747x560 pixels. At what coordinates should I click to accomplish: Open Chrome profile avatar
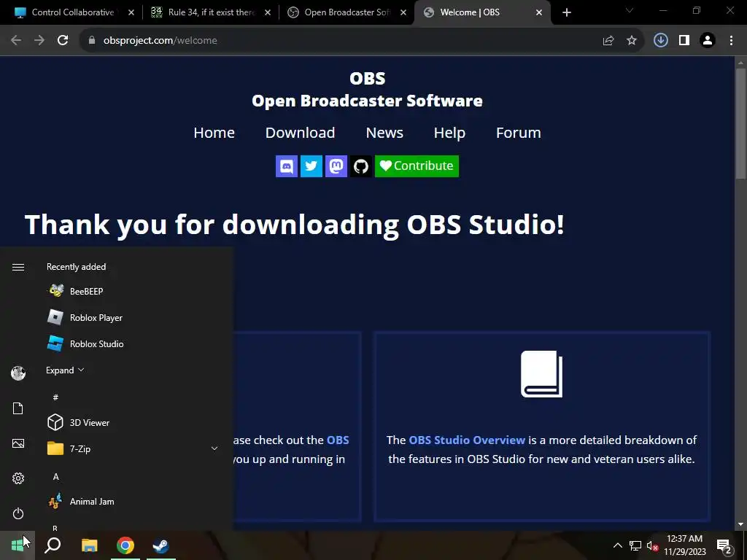(708, 41)
